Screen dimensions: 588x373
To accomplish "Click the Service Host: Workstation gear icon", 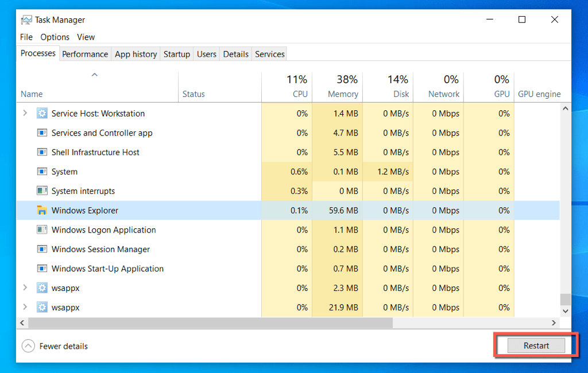I will 42,114.
